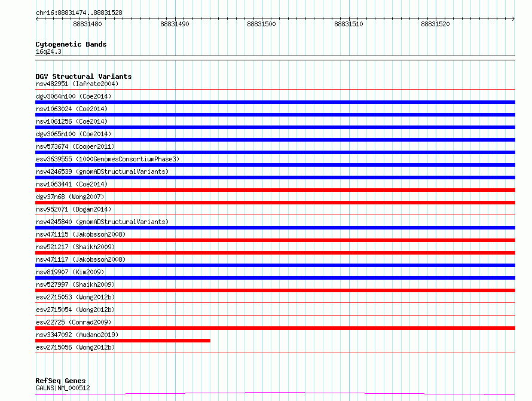The width and height of the screenshot is (532, 401).
Task: Select variant esv2715056 (Wong2012b)
Action: click(x=75, y=347)
